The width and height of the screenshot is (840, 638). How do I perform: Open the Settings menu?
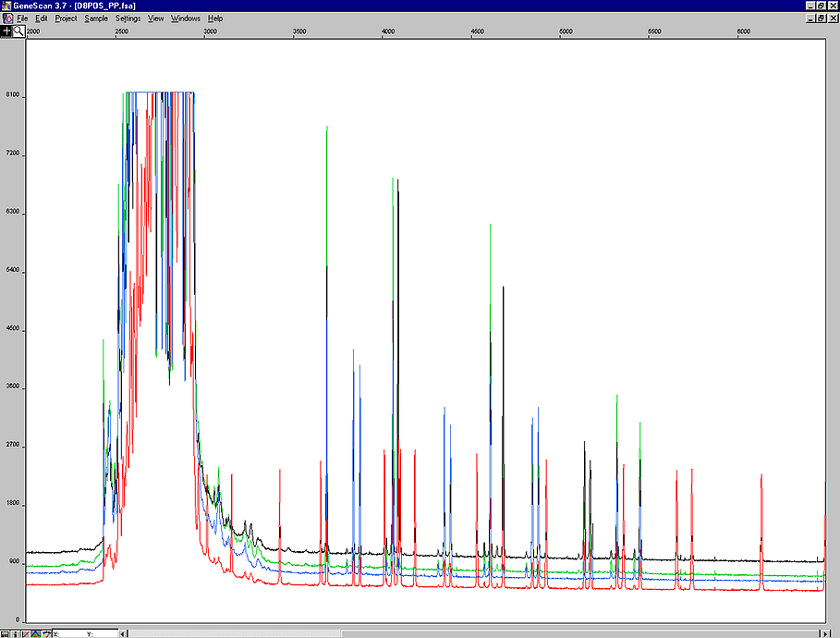(128, 18)
